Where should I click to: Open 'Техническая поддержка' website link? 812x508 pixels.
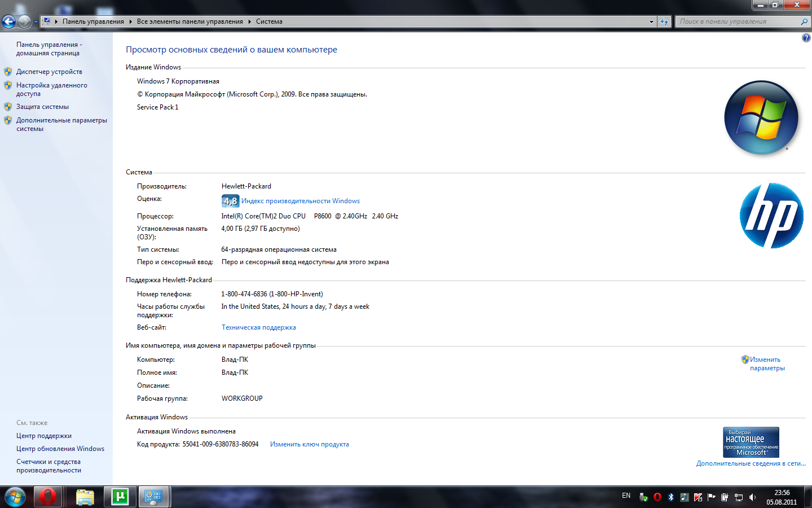[259, 327]
